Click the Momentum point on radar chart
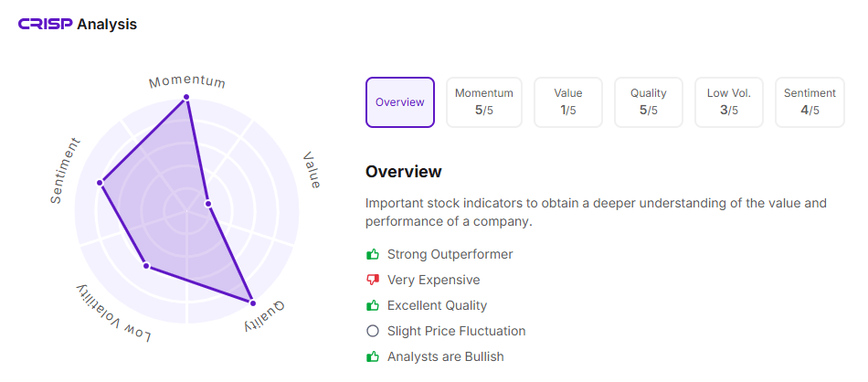Viewport: 868px width, 382px height. click(x=186, y=97)
